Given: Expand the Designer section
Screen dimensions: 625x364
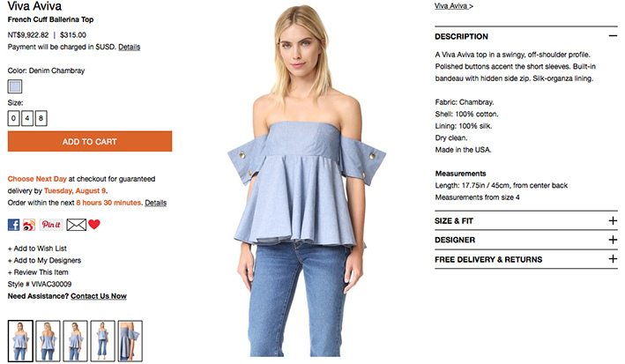Looking at the screenshot, I should (613, 240).
